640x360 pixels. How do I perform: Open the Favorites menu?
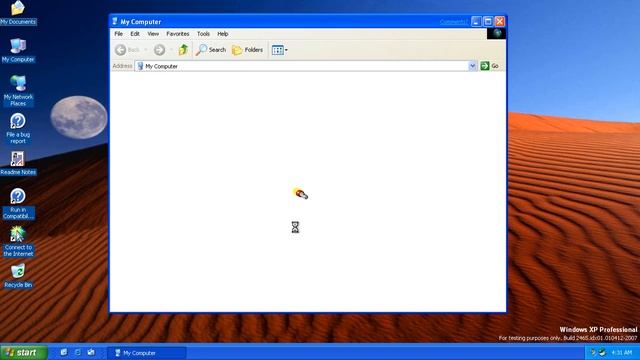click(178, 34)
